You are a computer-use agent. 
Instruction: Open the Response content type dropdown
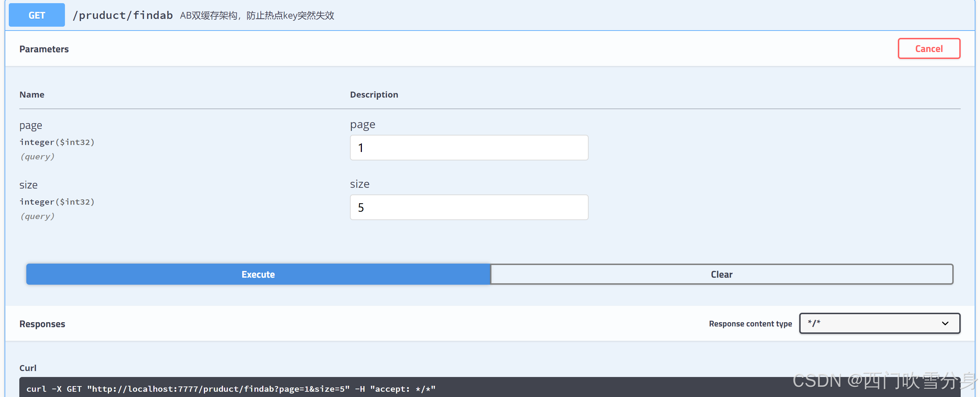875,323
